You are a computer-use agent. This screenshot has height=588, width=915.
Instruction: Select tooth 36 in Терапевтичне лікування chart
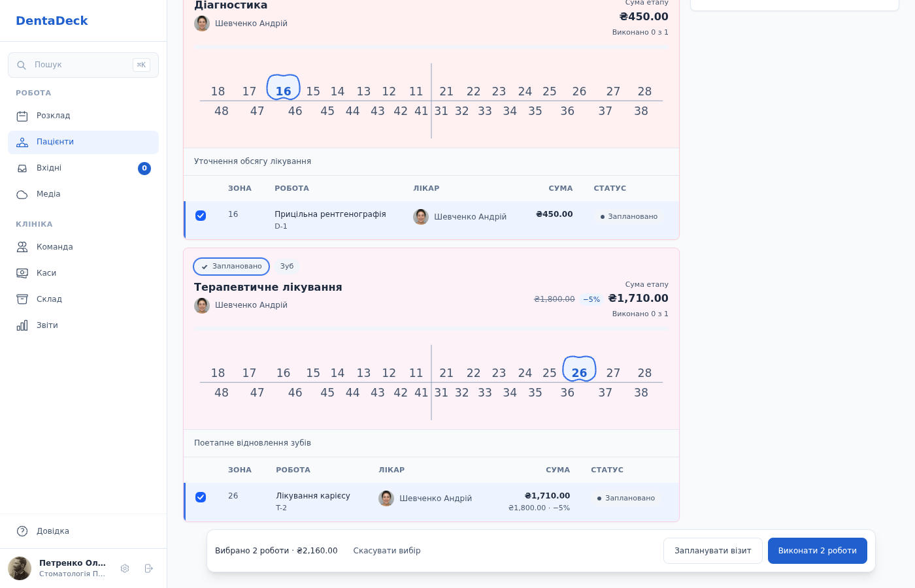click(567, 393)
